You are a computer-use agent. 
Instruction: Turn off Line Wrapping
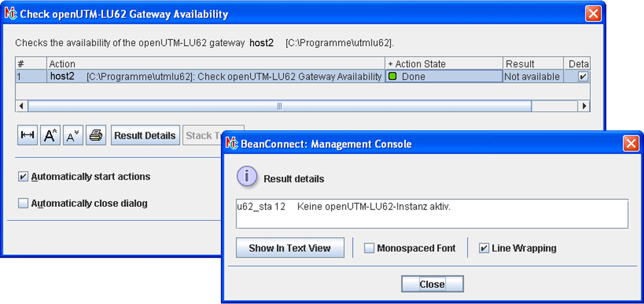[484, 248]
